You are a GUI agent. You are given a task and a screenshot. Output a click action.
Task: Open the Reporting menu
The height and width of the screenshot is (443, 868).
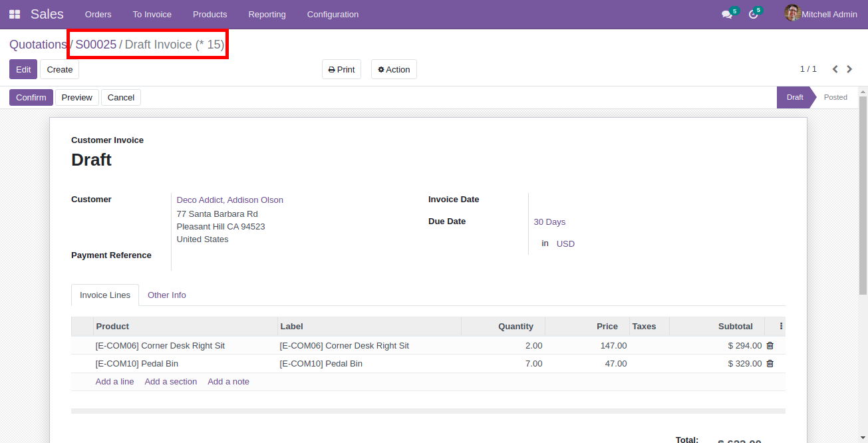[x=267, y=14]
